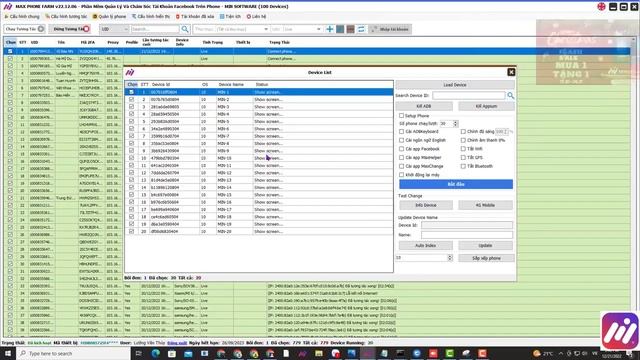Open the Tiện ích menu
The height and width of the screenshot is (360, 640).
(230, 17)
